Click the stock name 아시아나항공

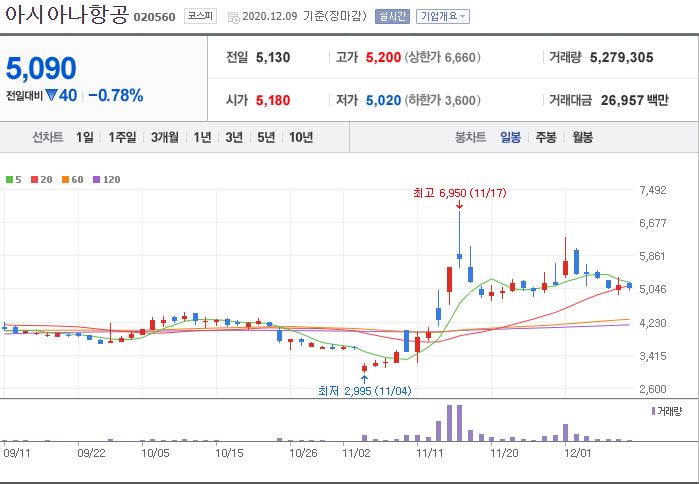[67, 14]
